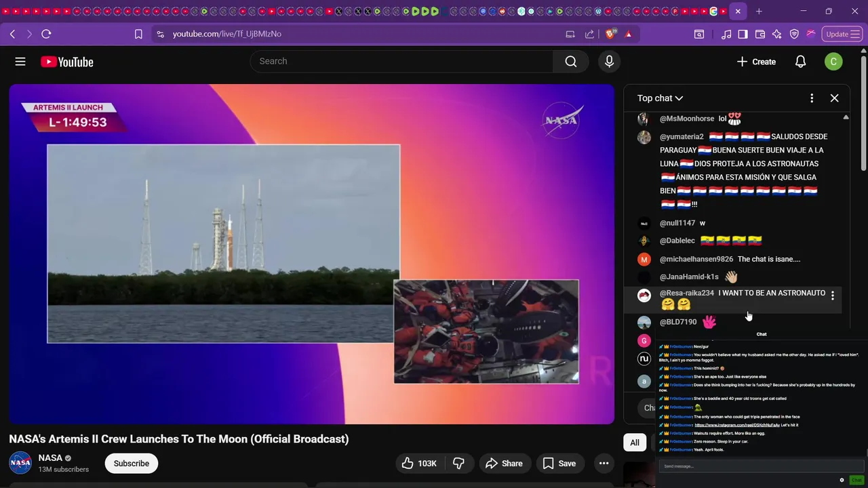Click the video title text

tap(179, 439)
